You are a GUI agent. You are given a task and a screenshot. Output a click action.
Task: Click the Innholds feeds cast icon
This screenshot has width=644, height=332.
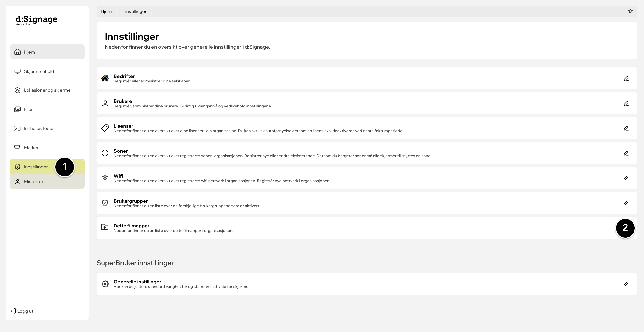pyautogui.click(x=17, y=128)
